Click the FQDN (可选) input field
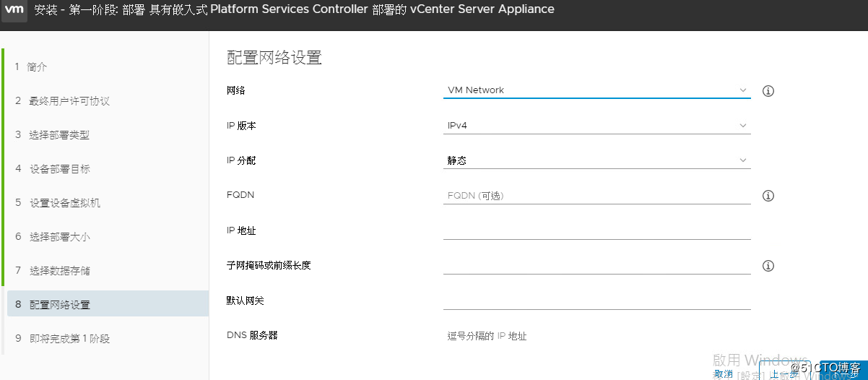Screen dimensions: 868x380 coord(596,196)
